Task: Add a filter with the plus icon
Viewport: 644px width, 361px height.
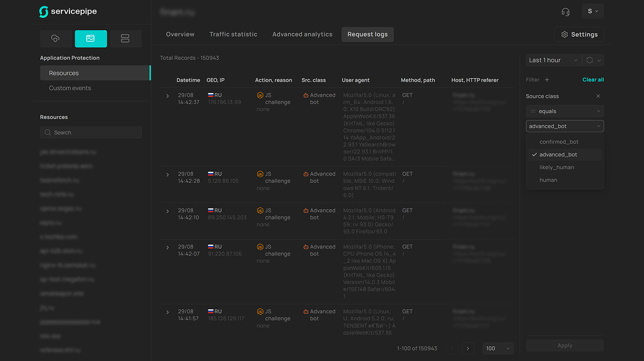Action: click(547, 80)
